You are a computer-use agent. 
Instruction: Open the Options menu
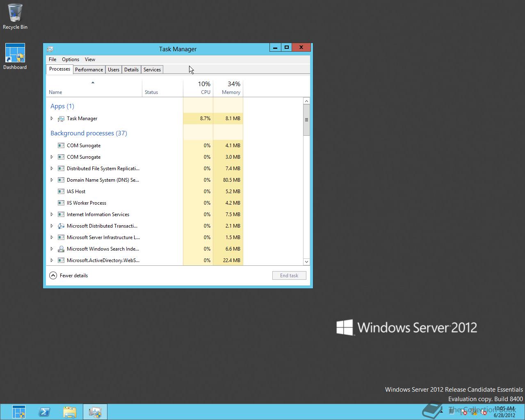click(71, 59)
